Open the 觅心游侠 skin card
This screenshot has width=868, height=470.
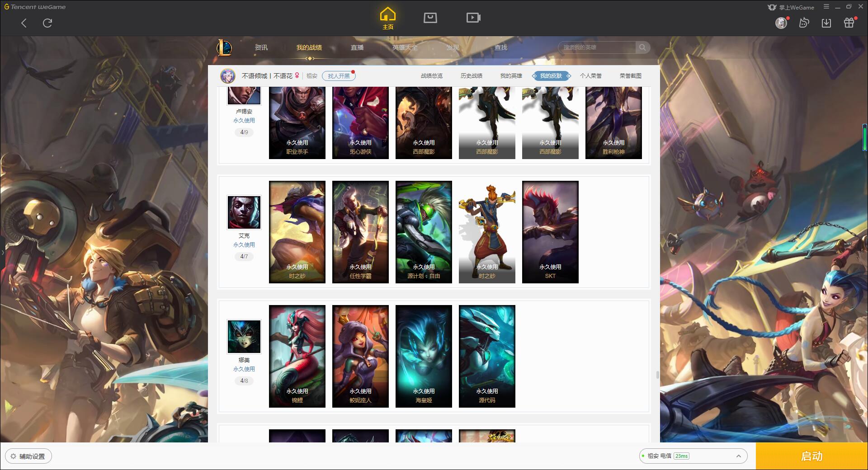(360, 122)
